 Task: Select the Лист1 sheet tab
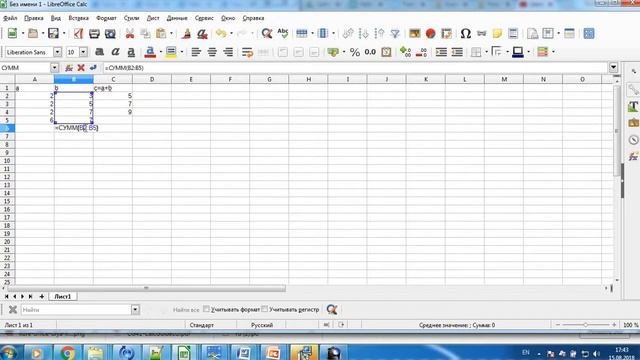tap(62, 296)
